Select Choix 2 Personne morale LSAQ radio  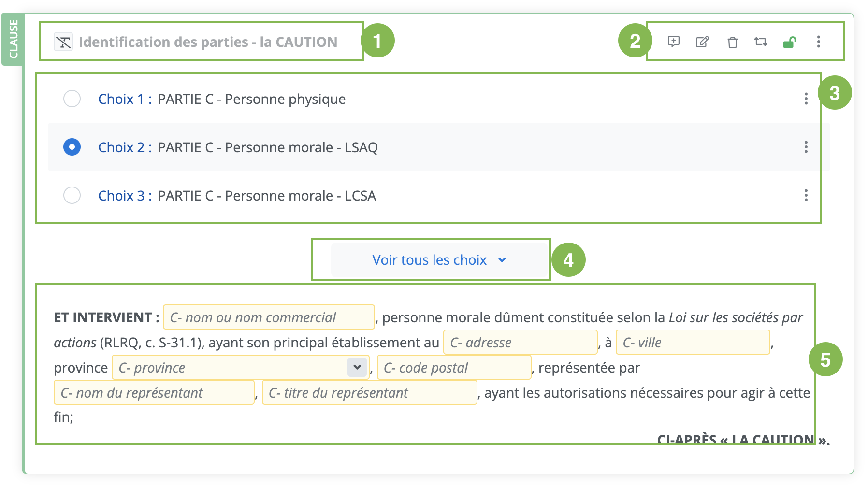pyautogui.click(x=72, y=147)
